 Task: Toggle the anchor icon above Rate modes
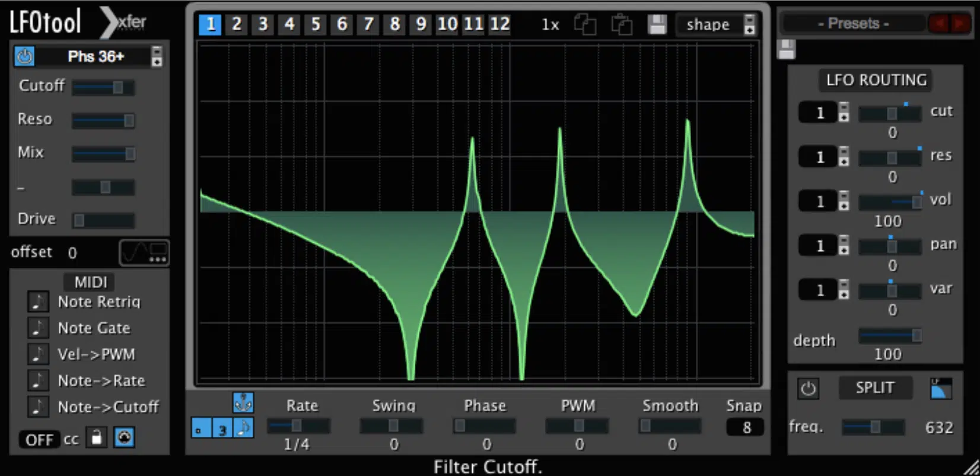(x=243, y=402)
